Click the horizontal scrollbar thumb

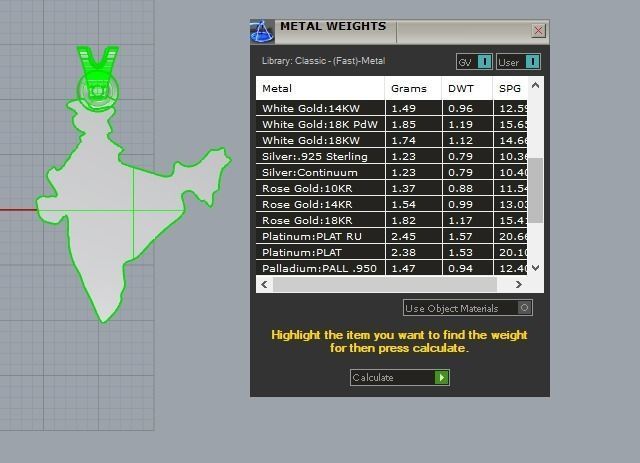(x=385, y=284)
